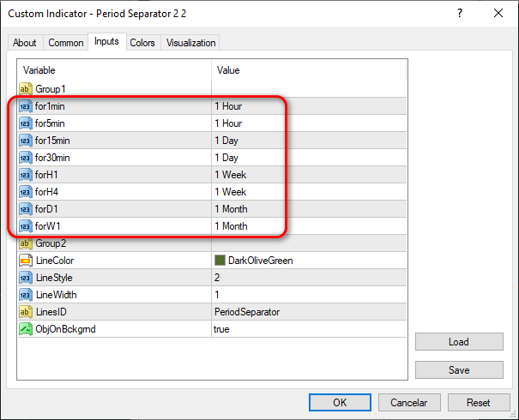
Task: Click the Group1 string variable icon
Action: click(25, 88)
